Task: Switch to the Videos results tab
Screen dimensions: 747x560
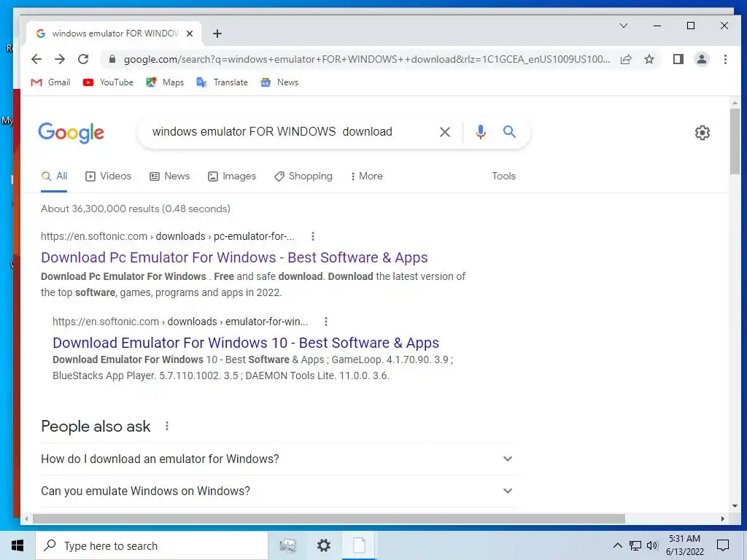Action: pos(108,176)
